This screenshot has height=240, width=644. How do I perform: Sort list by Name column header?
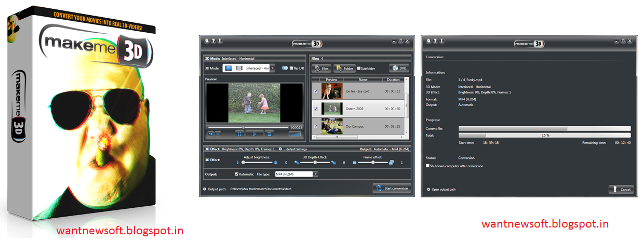click(x=363, y=79)
